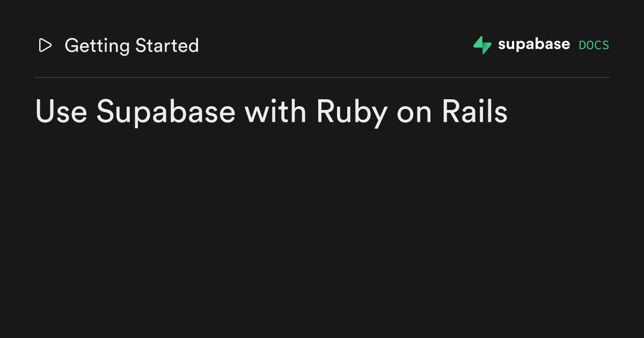Click the white "supabase" wordmark
Image resolution: width=644 pixels, height=338 pixels.
tap(533, 45)
